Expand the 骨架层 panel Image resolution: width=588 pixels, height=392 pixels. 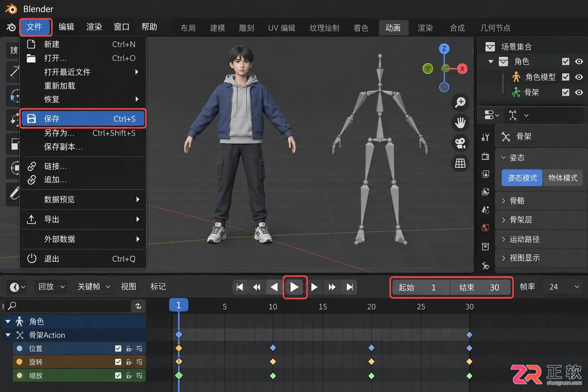[x=541, y=220]
